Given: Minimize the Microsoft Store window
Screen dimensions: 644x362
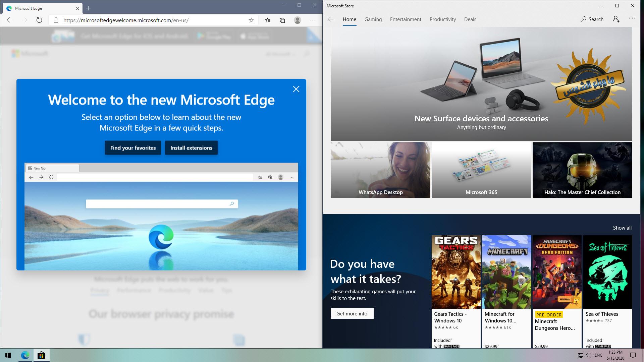Looking at the screenshot, I should pyautogui.click(x=602, y=6).
